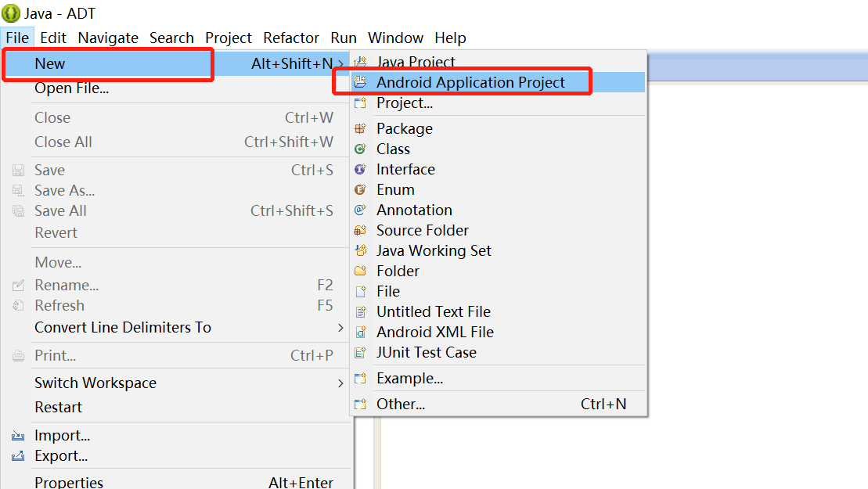The width and height of the screenshot is (868, 489).
Task: Click the Save As icon
Action: 18,190
